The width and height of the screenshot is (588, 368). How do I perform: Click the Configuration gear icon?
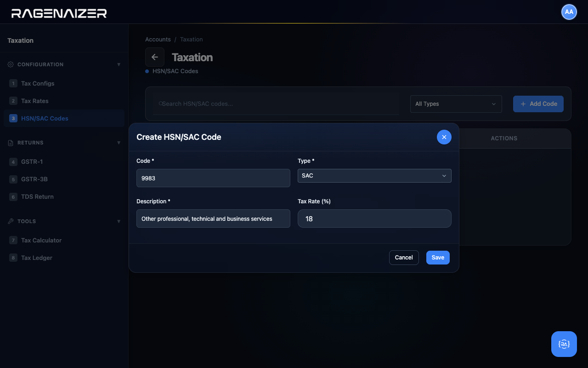11,64
